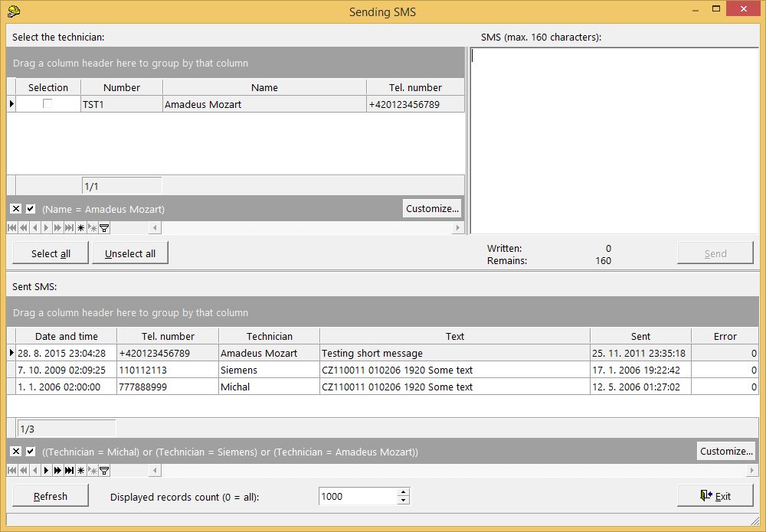Click bookmark asterisk icon in Sent SMS navigator
Viewport: 766px width, 532px height.
point(80,471)
